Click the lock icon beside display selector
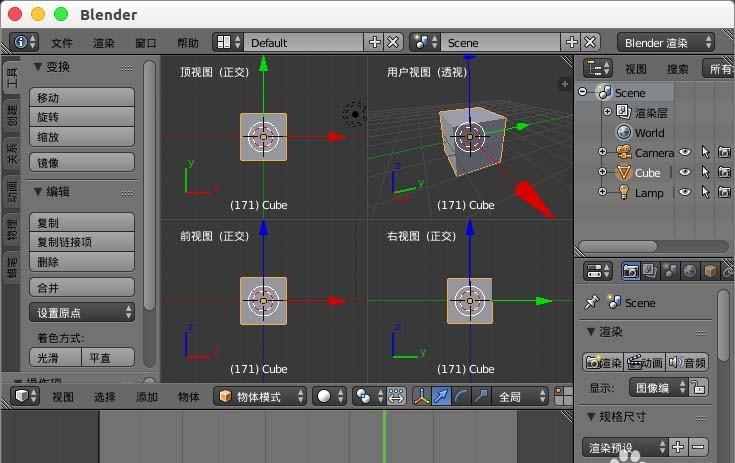 698,388
